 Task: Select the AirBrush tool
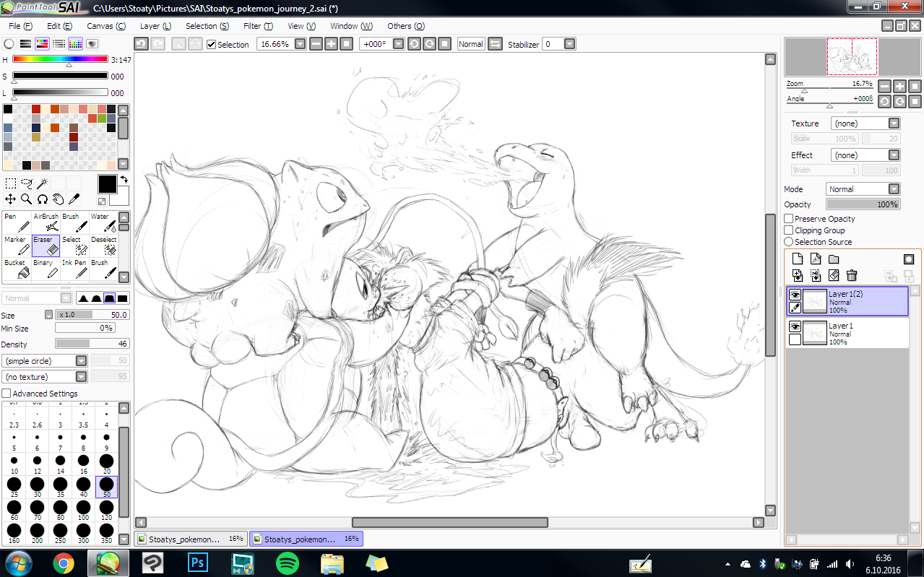point(46,222)
